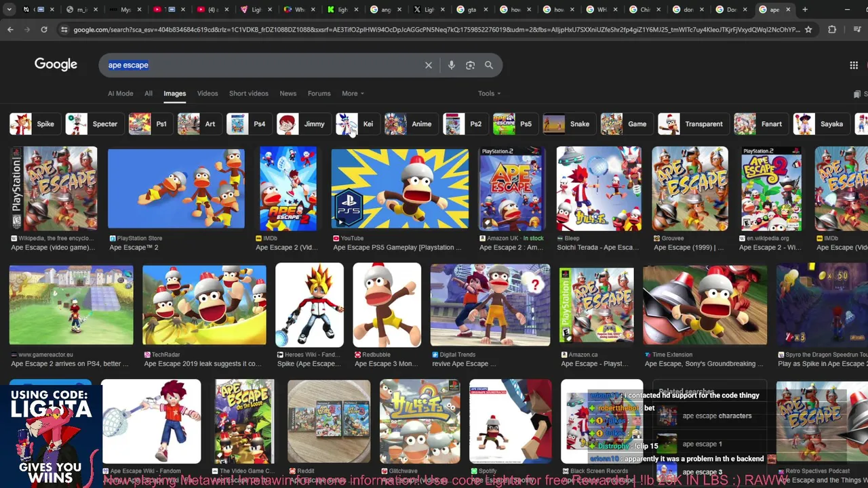The image size is (868, 488).
Task: Switch to the 'gta' browser tab
Action: (471, 9)
